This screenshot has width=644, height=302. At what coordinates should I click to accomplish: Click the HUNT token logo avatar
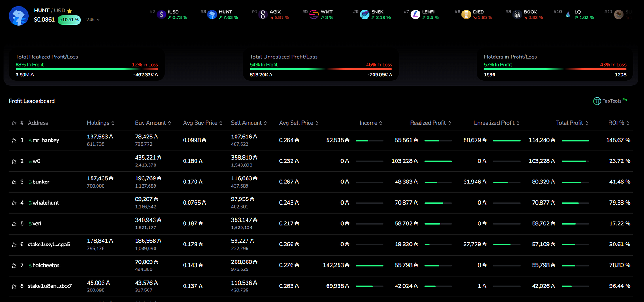point(19,16)
